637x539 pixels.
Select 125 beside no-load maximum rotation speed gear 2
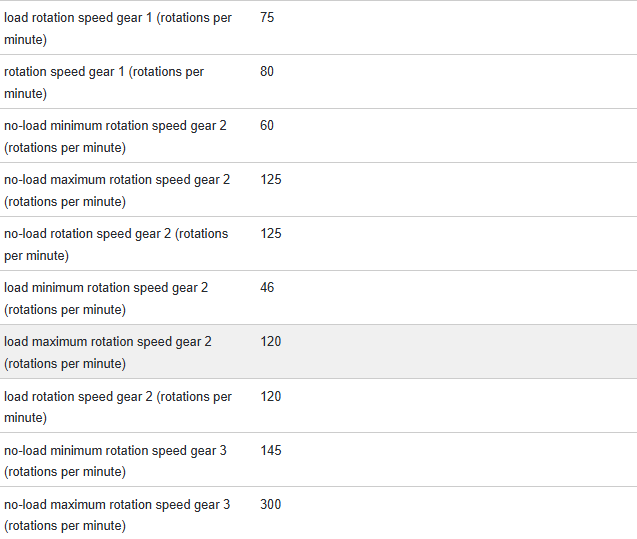pos(271,180)
